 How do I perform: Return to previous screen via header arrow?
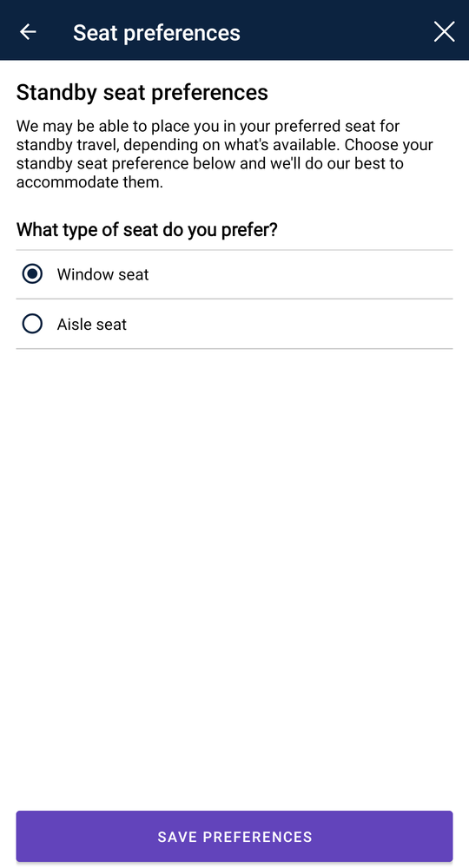click(28, 32)
